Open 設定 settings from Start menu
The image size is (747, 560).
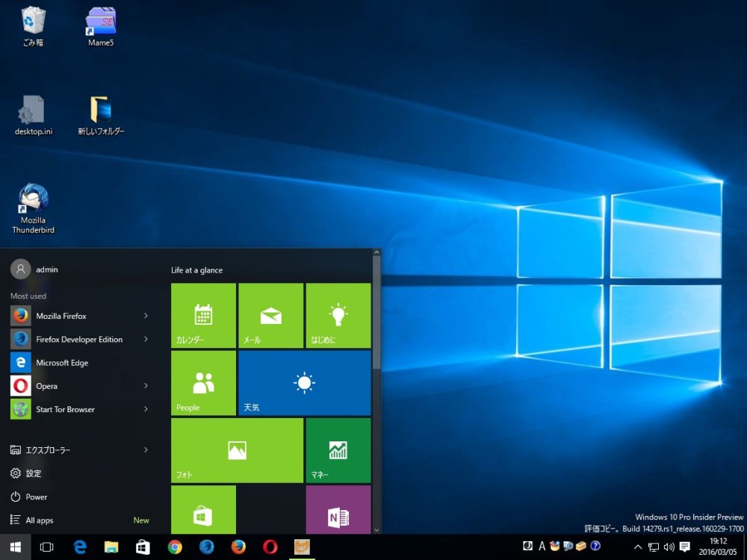click(34, 473)
